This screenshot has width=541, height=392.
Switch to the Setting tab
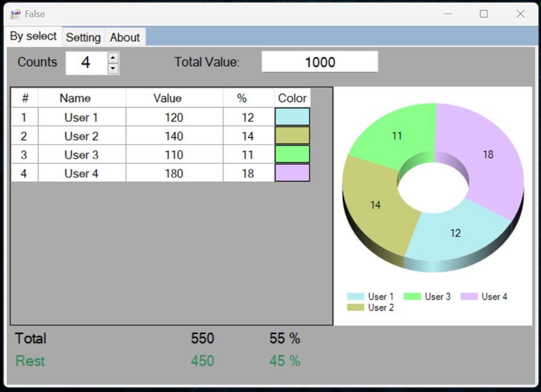83,38
